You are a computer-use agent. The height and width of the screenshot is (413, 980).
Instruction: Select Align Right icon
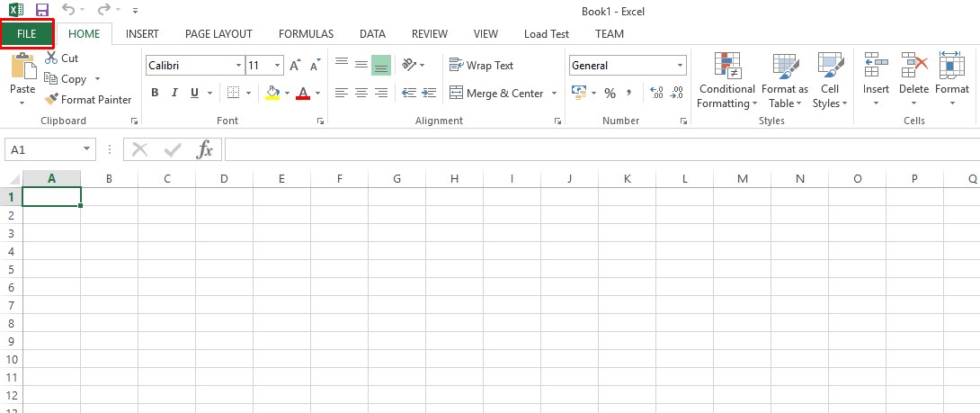point(381,94)
